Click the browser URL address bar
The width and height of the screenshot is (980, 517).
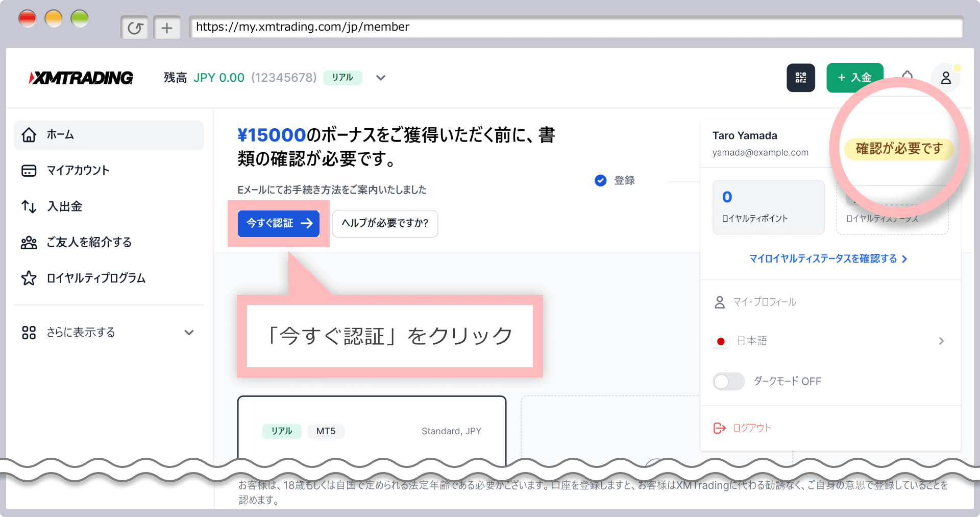pyautogui.click(x=576, y=27)
